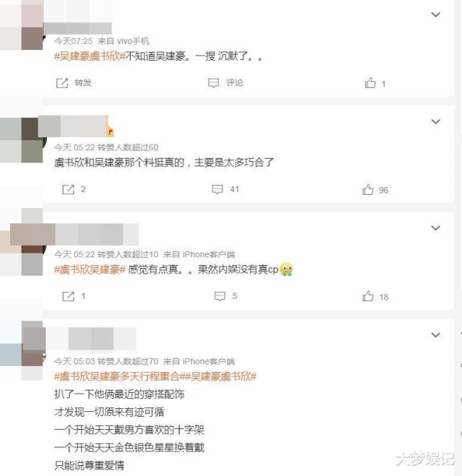Image resolution: width=462 pixels, height=476 pixels.
Task: View the 5 comments on third post
Action: click(226, 296)
